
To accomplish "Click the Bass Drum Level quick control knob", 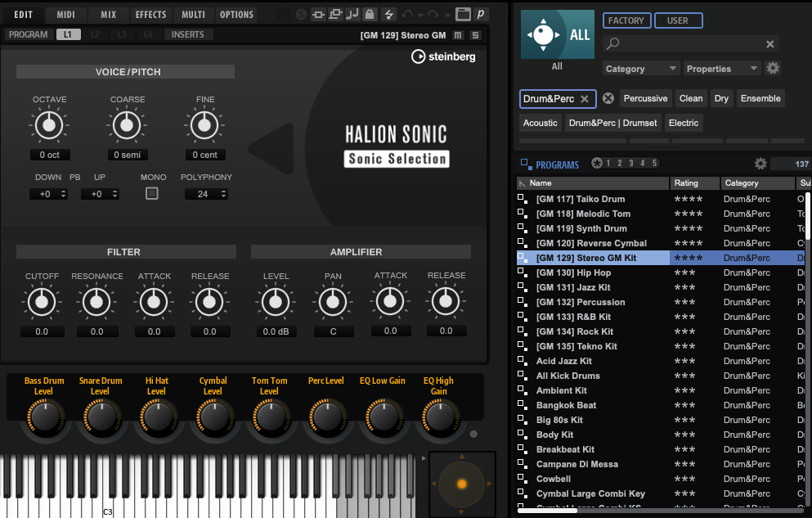I will click(44, 418).
